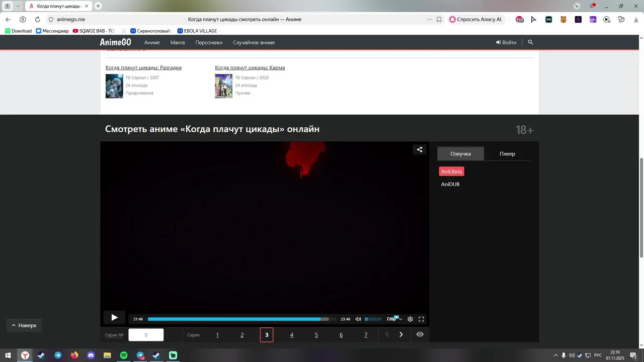Image resolution: width=644 pixels, height=362 pixels.
Task: Bookmark this page icon
Action: point(439,20)
